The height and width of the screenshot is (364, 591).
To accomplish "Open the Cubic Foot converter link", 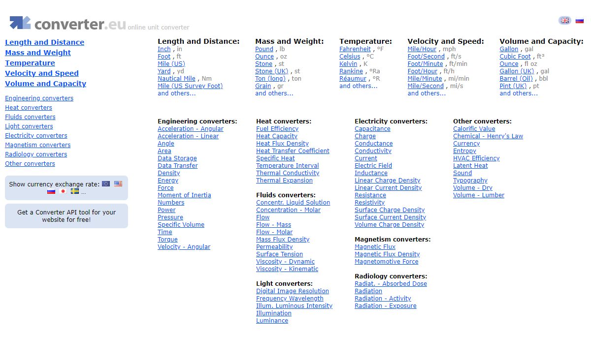I will [515, 57].
